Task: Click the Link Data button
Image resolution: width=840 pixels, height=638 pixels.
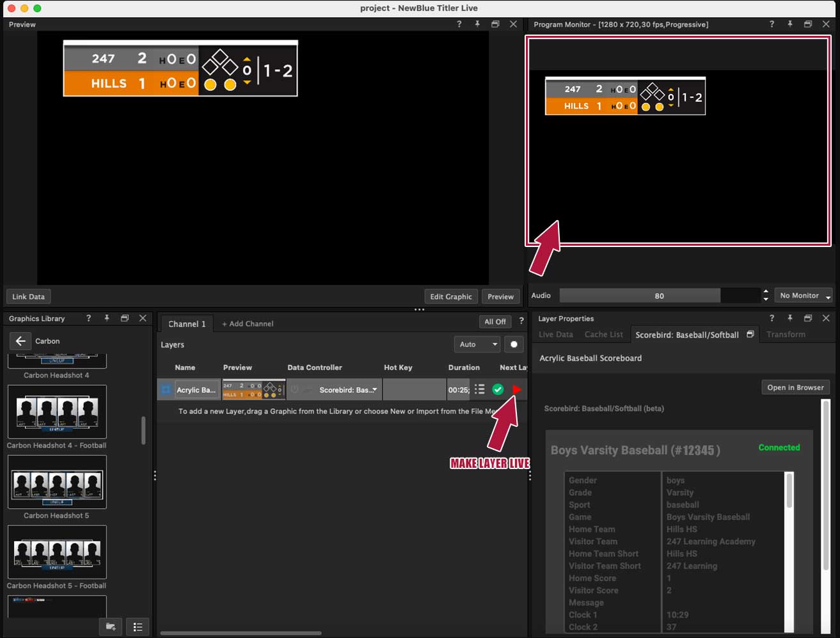Action: 28,296
